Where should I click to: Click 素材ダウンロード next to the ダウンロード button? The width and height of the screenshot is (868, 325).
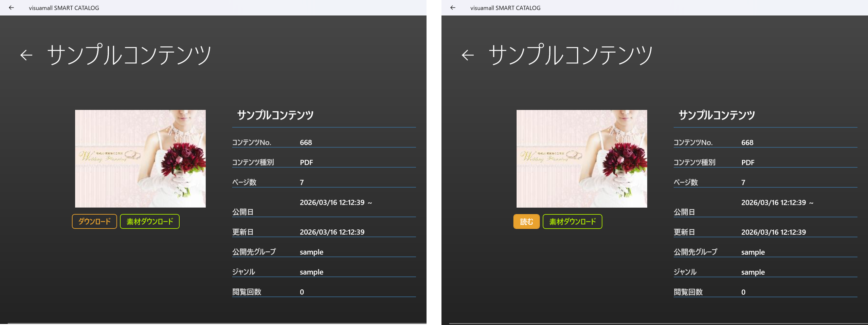(149, 222)
